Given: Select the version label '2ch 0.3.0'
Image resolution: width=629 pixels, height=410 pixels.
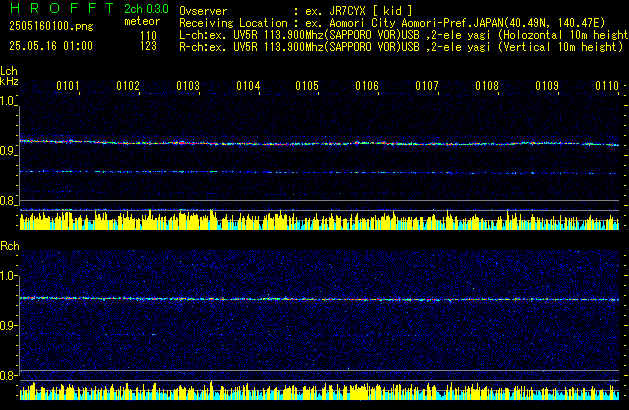Looking at the screenshot, I should 146,9.
